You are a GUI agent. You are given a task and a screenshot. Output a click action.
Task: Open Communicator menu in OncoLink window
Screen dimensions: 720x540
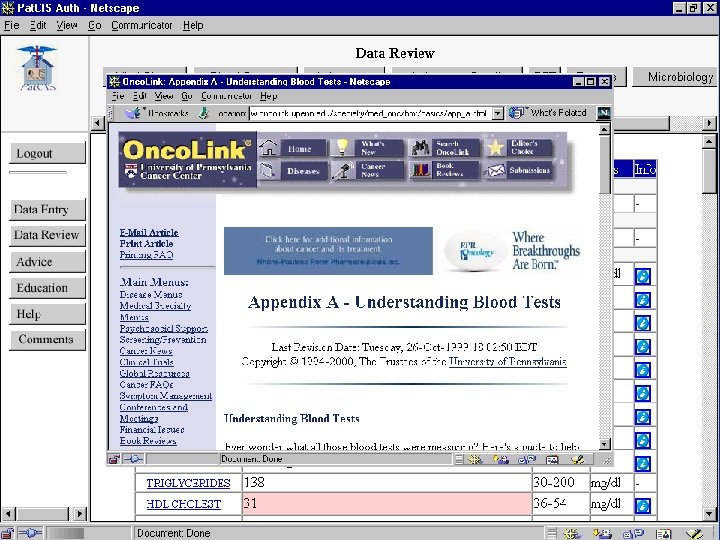(226, 96)
